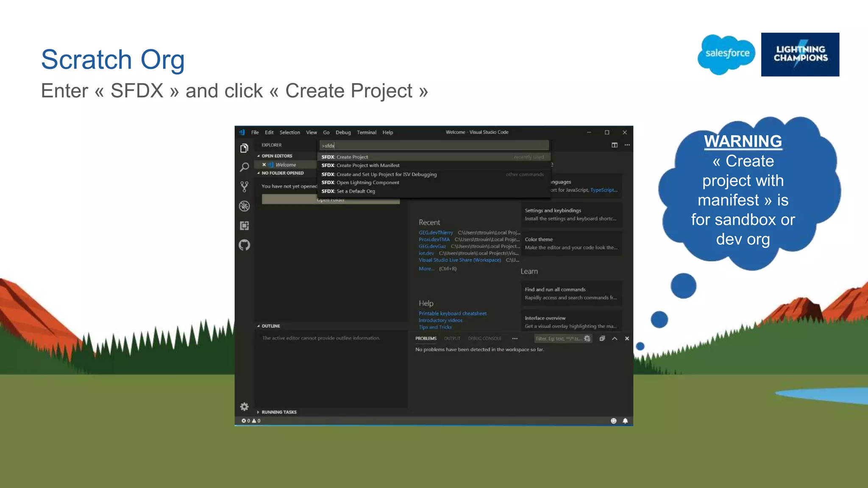This screenshot has height=488, width=868.
Task: Open the Terminal menu
Action: tap(367, 132)
